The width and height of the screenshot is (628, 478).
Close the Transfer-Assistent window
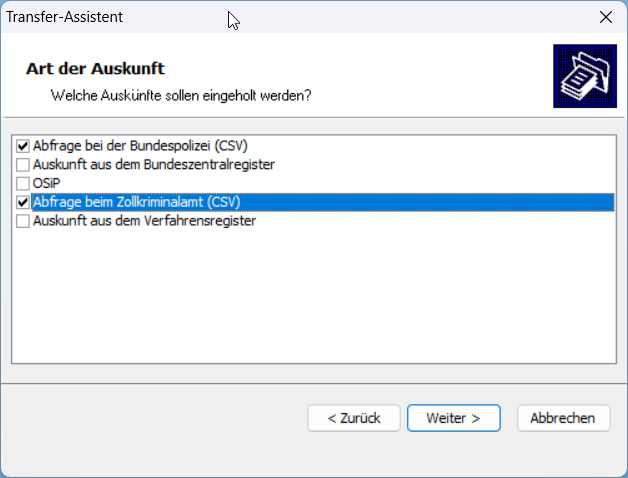pyautogui.click(x=605, y=17)
